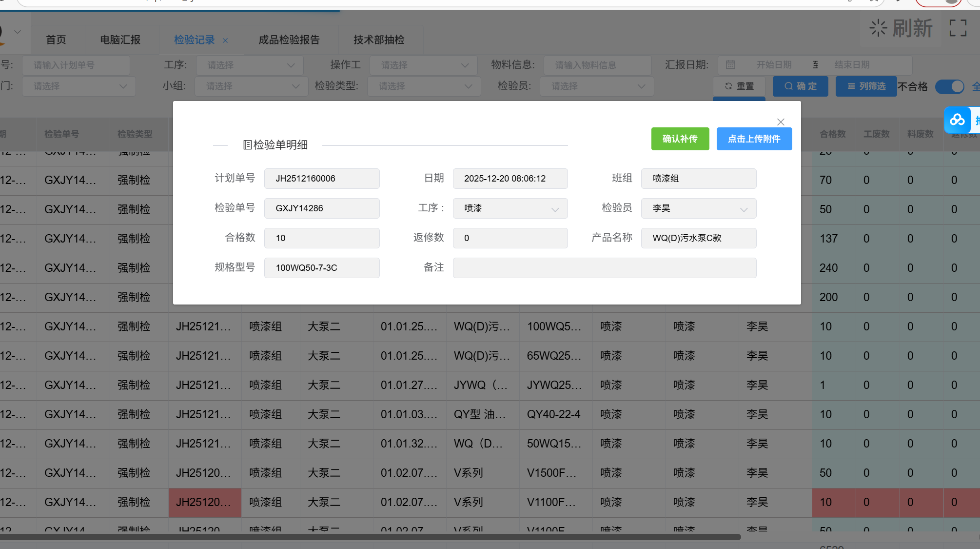The image size is (980, 549).
Task: Open the 列筛选 column filter
Action: [866, 86]
